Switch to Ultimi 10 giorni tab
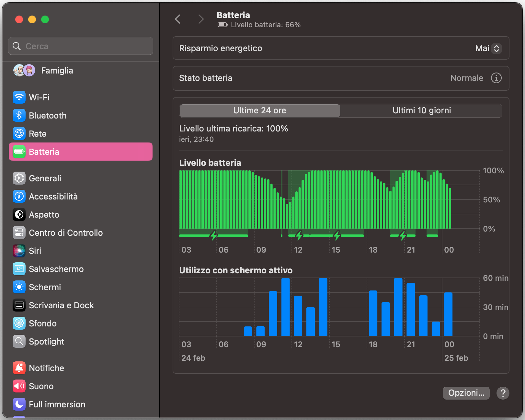The height and width of the screenshot is (420, 525). pyautogui.click(x=421, y=110)
